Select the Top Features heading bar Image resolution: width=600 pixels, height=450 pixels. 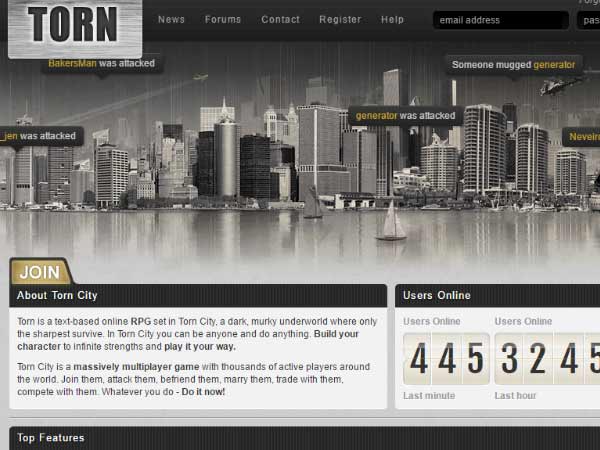pos(300,438)
